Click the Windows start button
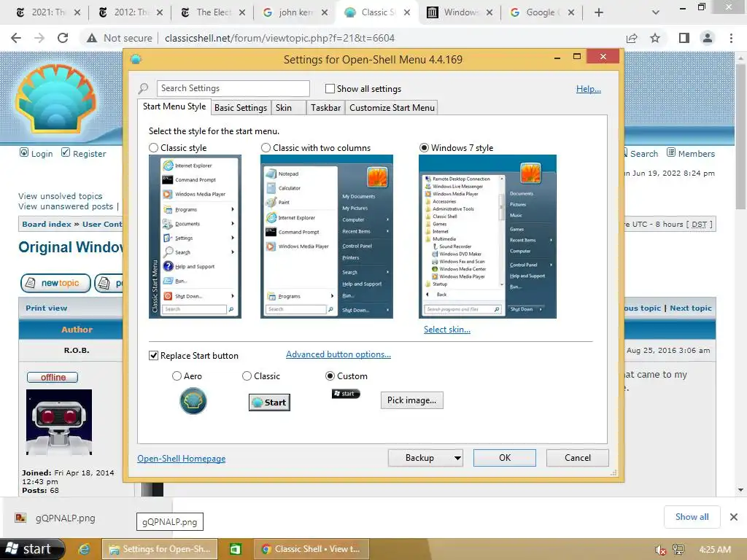747x560 pixels. [32, 549]
